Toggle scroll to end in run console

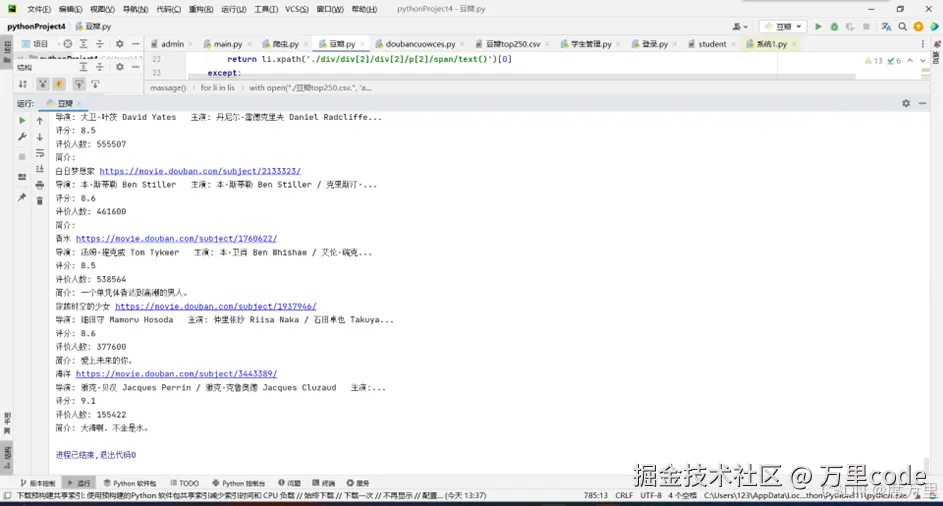click(x=40, y=169)
